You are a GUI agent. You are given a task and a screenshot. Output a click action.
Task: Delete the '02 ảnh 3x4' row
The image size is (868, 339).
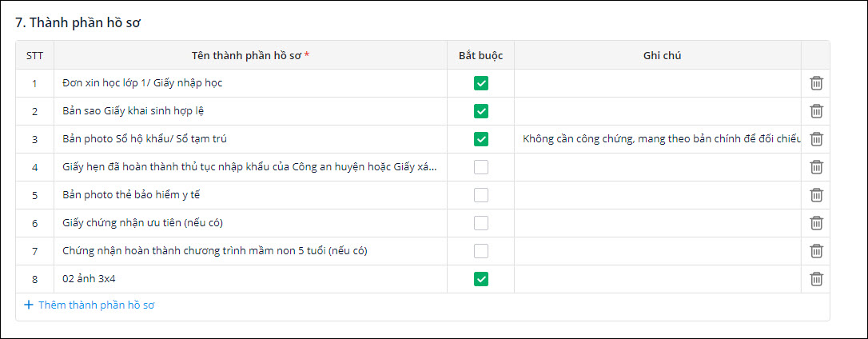click(816, 279)
